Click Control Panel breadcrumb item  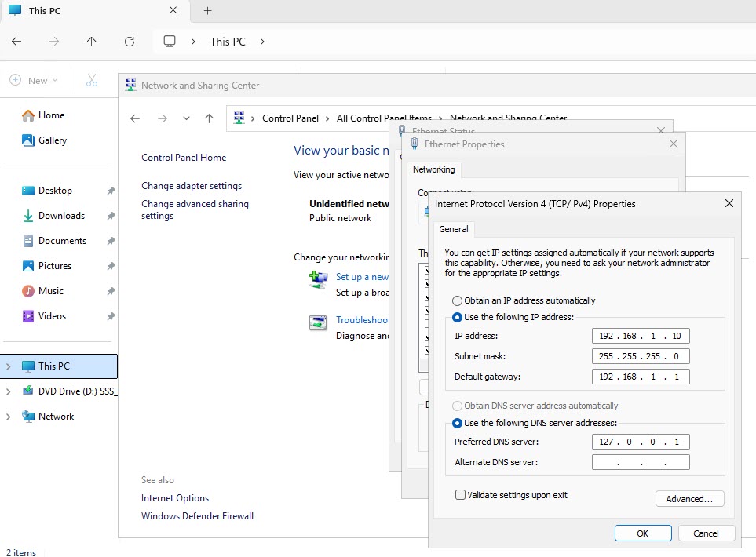point(290,118)
